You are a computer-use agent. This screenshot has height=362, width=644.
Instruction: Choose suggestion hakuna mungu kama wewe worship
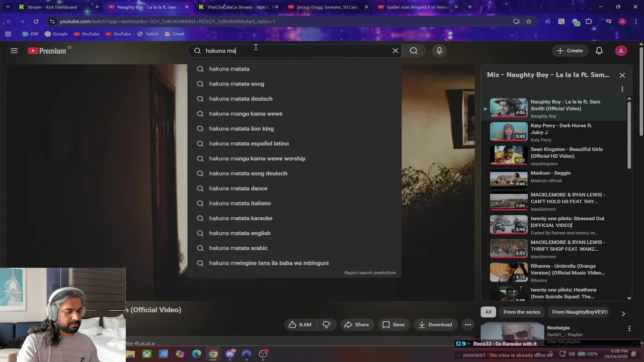click(295, 159)
